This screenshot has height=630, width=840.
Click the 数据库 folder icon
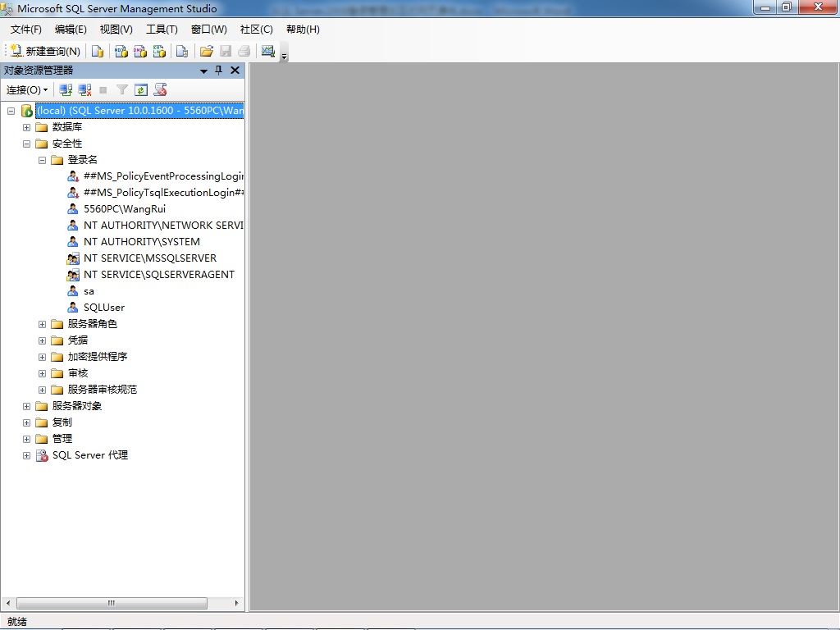coord(42,127)
